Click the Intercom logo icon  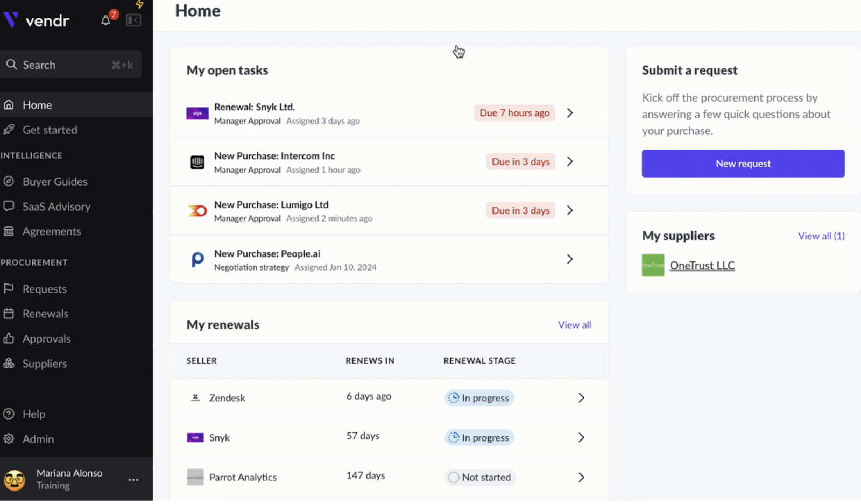point(197,162)
